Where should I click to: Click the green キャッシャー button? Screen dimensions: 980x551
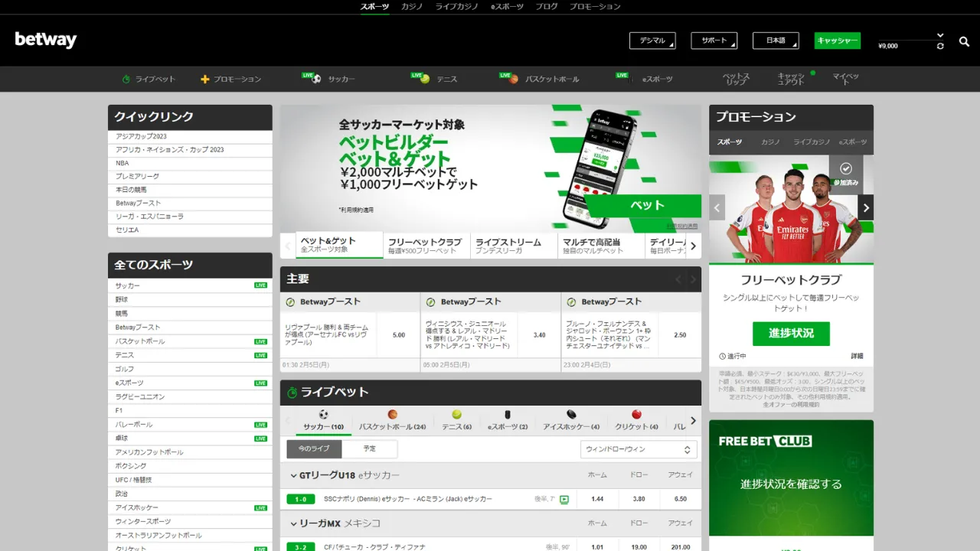pyautogui.click(x=837, y=41)
